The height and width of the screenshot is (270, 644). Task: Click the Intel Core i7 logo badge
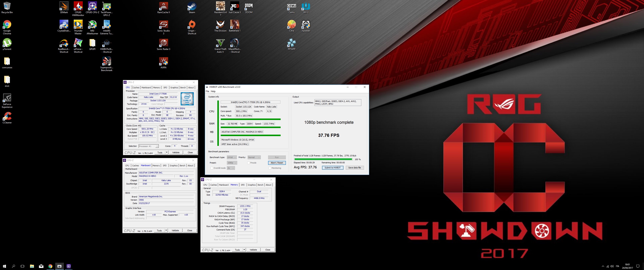187,99
